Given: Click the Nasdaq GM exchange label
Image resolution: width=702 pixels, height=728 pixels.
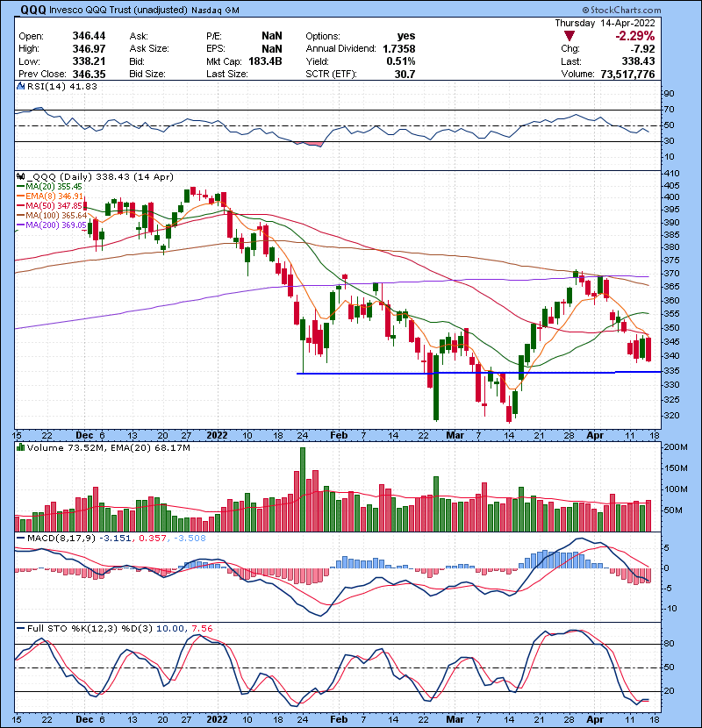Looking at the screenshot, I should 215,11.
